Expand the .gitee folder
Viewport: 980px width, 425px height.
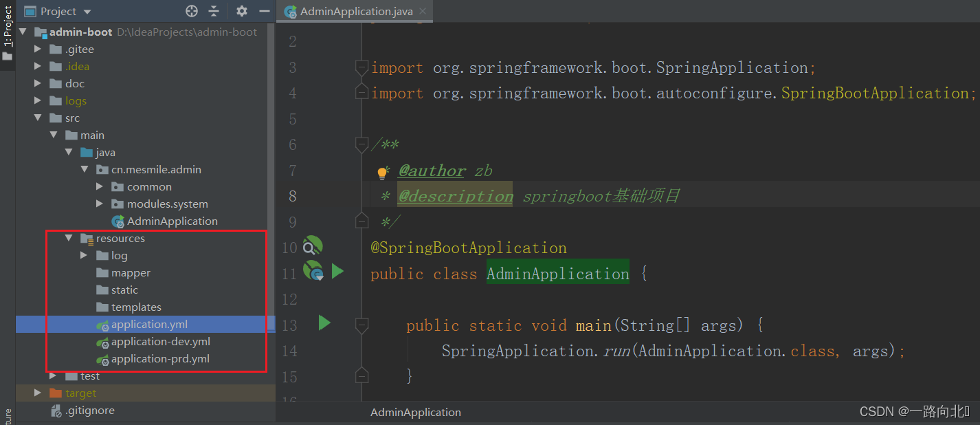click(38, 50)
